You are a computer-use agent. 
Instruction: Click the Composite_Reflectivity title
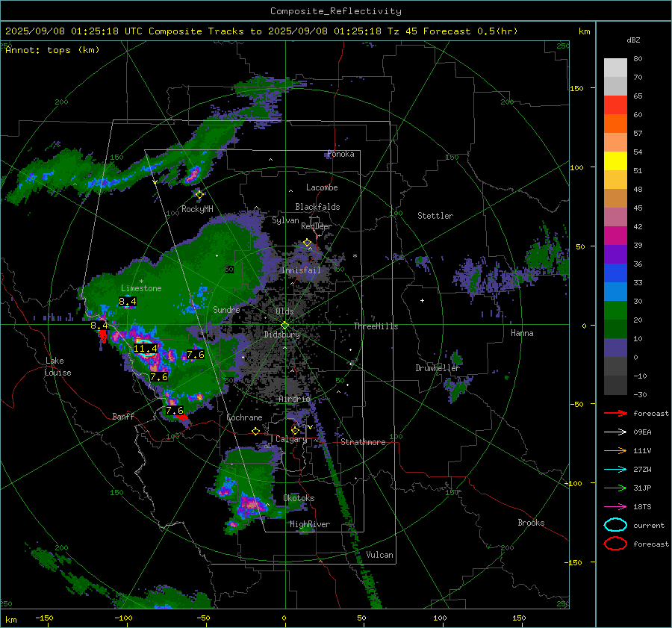[x=335, y=11]
